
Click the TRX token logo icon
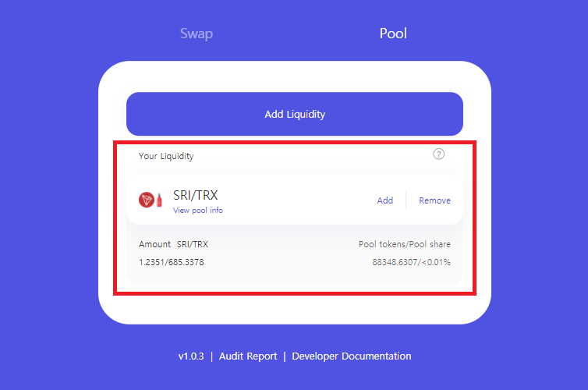(x=147, y=200)
